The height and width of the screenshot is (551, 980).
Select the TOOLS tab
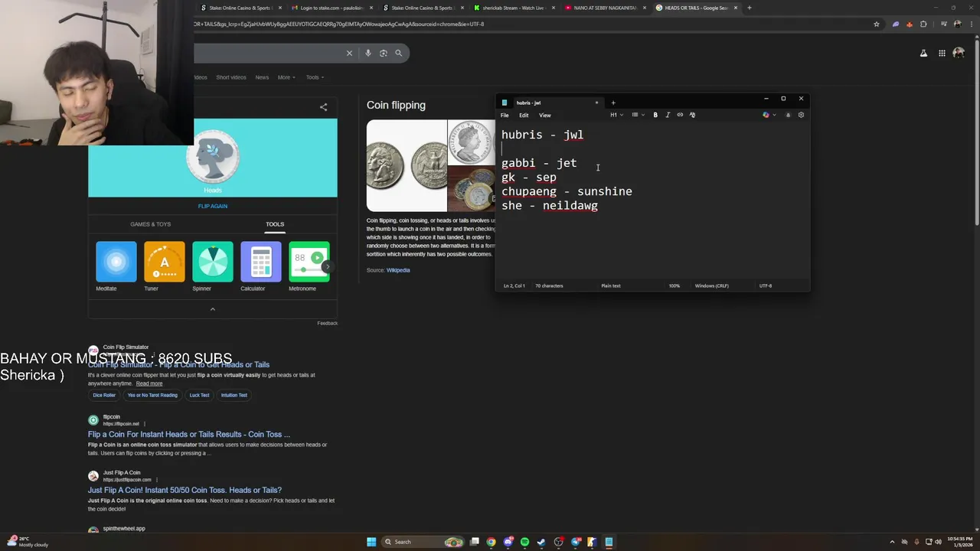tap(275, 224)
